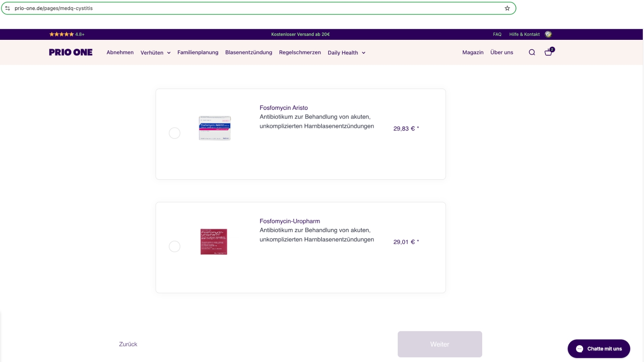This screenshot has height=362, width=644.
Task: Select the Fosfomycin-Uropharm radio button
Action: coord(174,247)
